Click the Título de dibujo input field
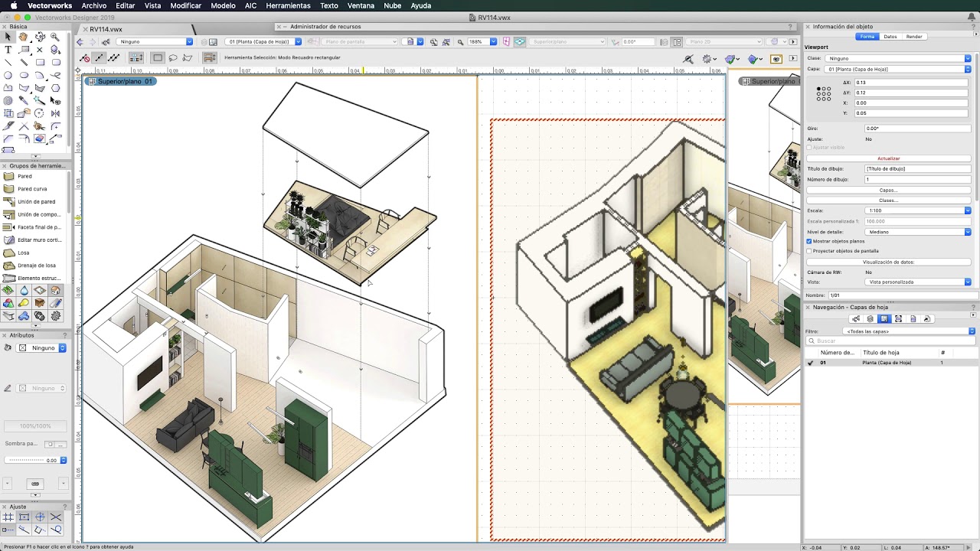 (917, 168)
